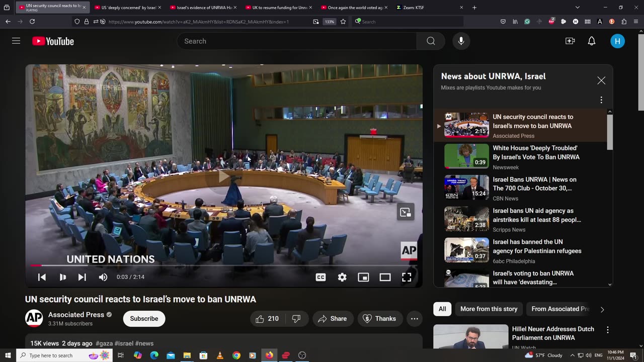Toggle theater mode view
The image size is (644, 362).
point(385,277)
